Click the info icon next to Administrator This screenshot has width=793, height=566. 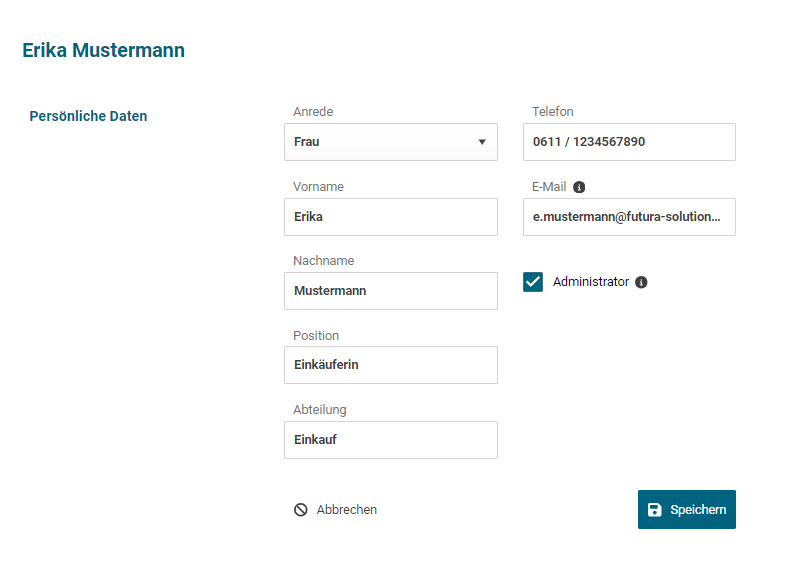tap(641, 282)
